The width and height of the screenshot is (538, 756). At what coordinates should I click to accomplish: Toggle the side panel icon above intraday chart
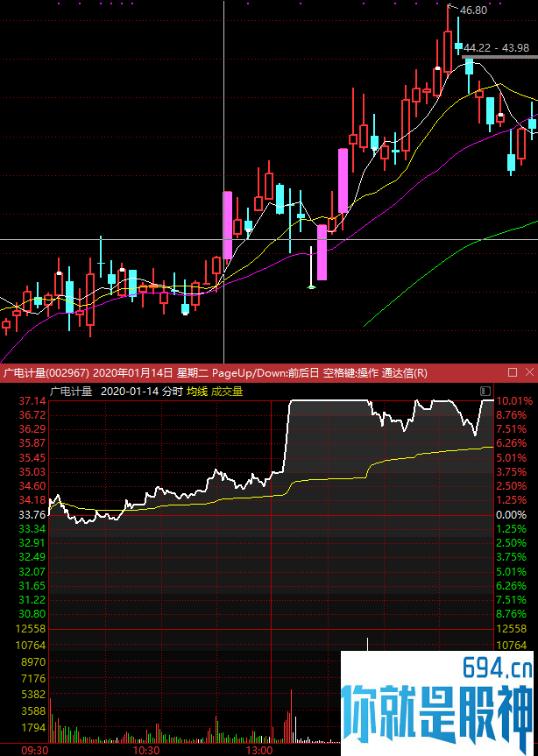click(x=485, y=391)
